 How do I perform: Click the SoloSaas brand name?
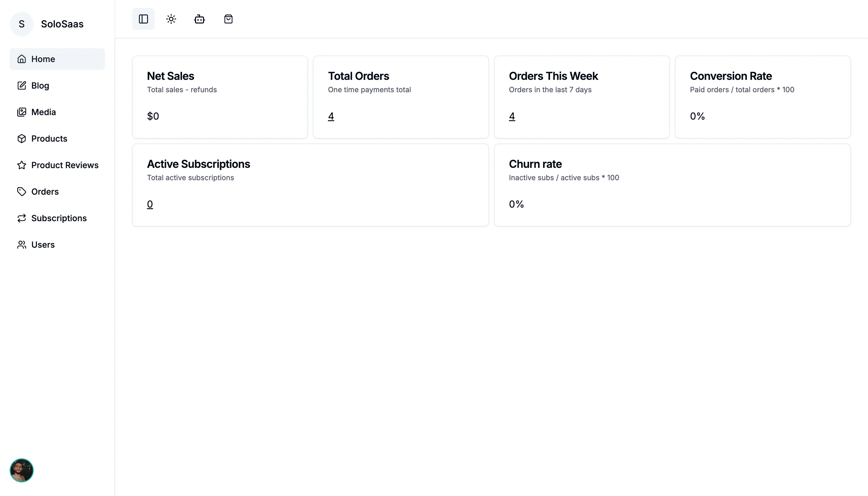62,24
